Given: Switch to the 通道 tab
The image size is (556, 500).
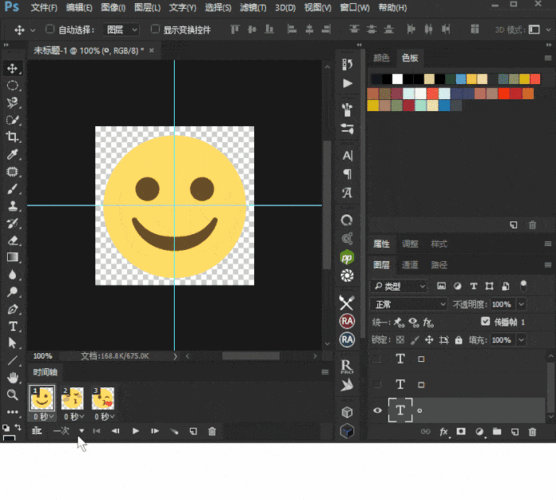Looking at the screenshot, I should pos(410,265).
